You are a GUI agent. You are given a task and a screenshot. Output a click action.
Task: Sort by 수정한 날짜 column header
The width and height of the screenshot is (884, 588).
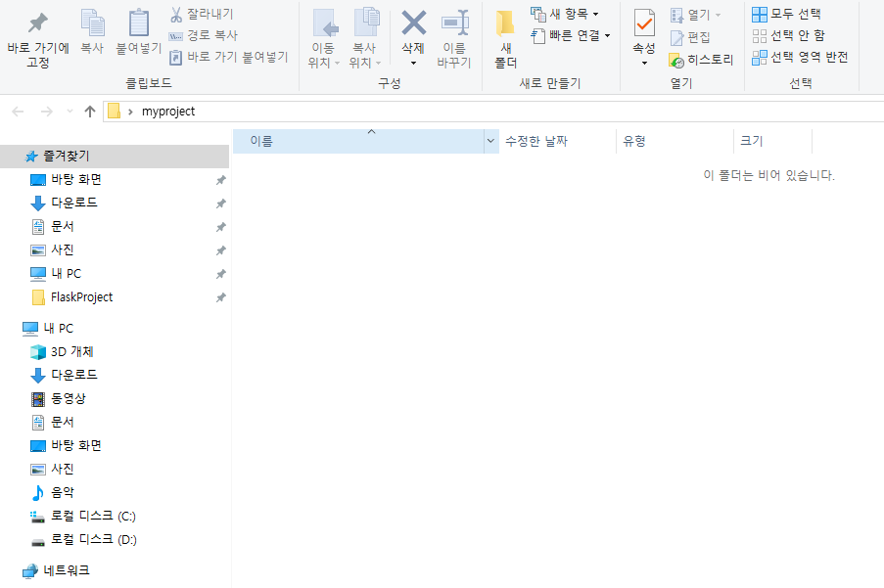(x=558, y=141)
